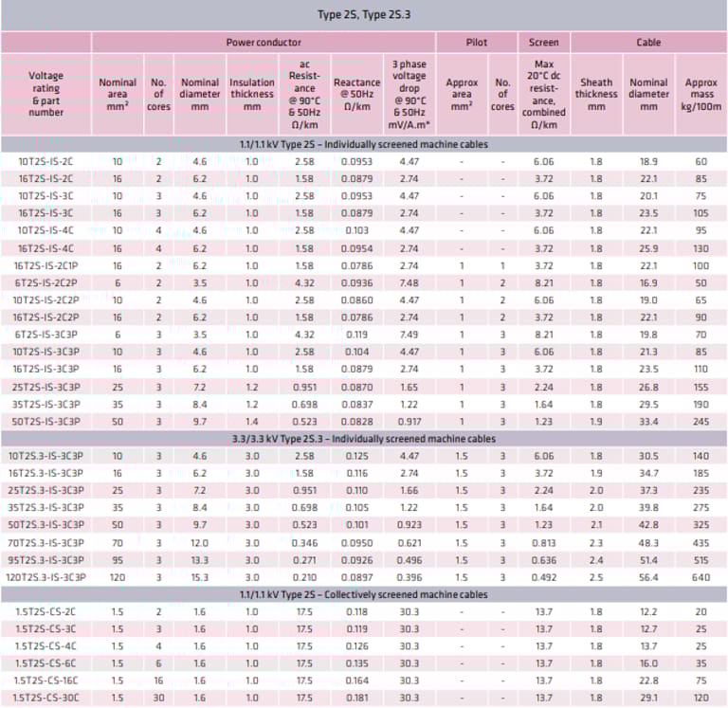Click part number 1.5T2S-CS-30C

[x=45, y=698]
